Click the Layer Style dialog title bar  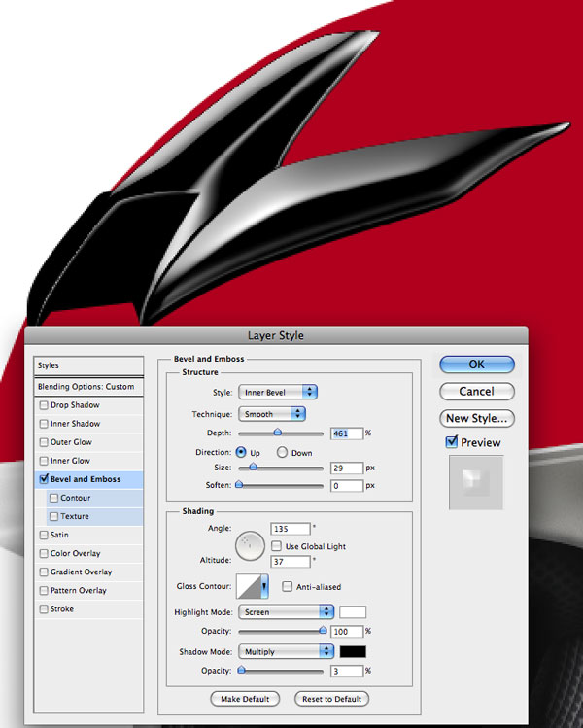[276, 335]
